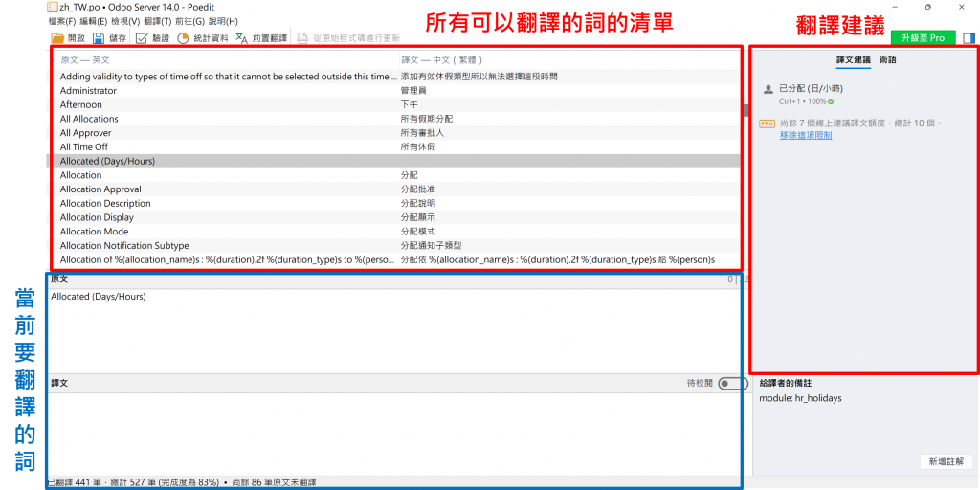
Task: Show the 統計資料 statistics chart icon
Action: [x=183, y=38]
